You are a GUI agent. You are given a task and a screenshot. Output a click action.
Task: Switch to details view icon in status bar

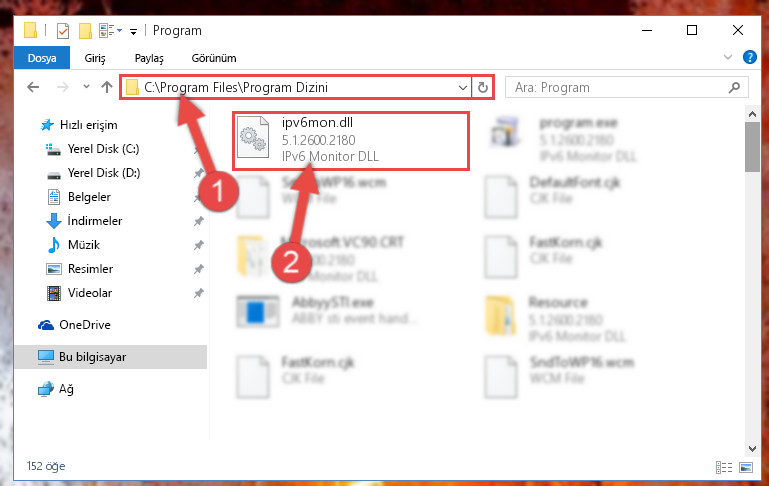pyautogui.click(x=724, y=467)
